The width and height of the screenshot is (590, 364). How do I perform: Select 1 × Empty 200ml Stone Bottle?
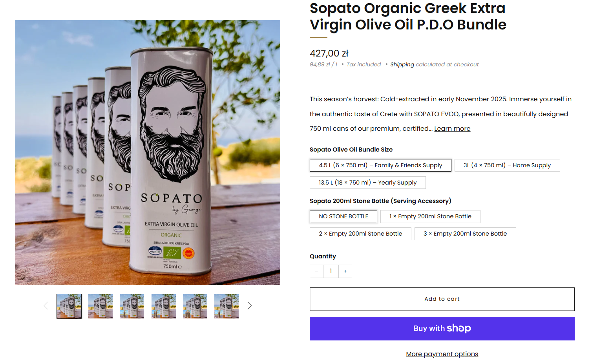tap(430, 216)
